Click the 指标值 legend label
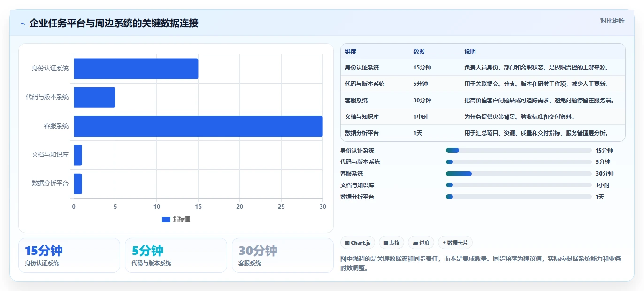 tap(181, 219)
